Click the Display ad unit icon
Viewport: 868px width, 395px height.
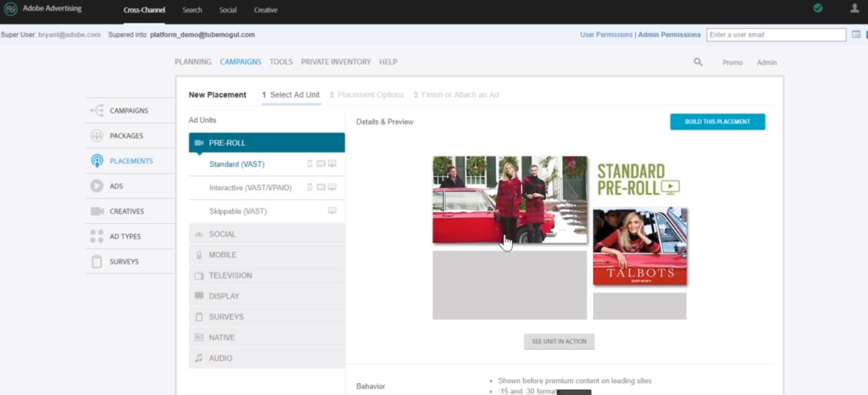coord(199,296)
